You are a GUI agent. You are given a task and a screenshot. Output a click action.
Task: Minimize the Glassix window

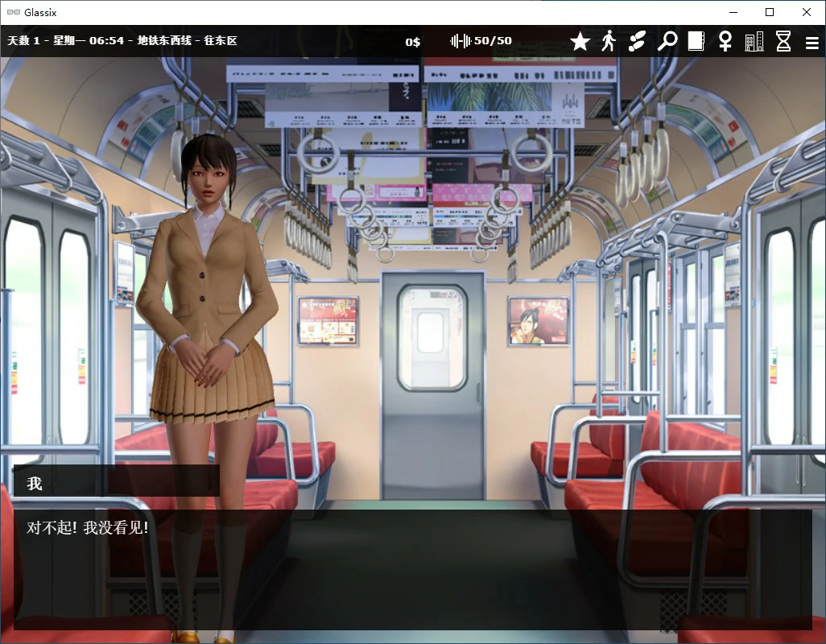pos(733,12)
